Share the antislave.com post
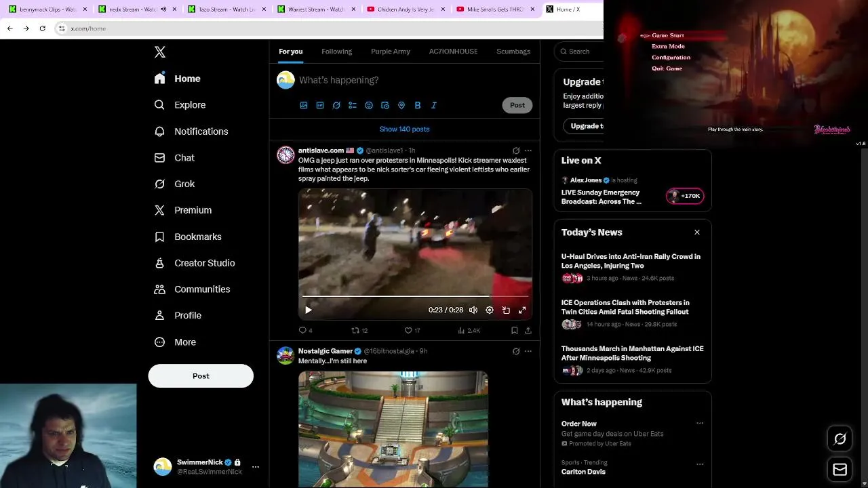This screenshot has height=488, width=868. click(x=528, y=330)
